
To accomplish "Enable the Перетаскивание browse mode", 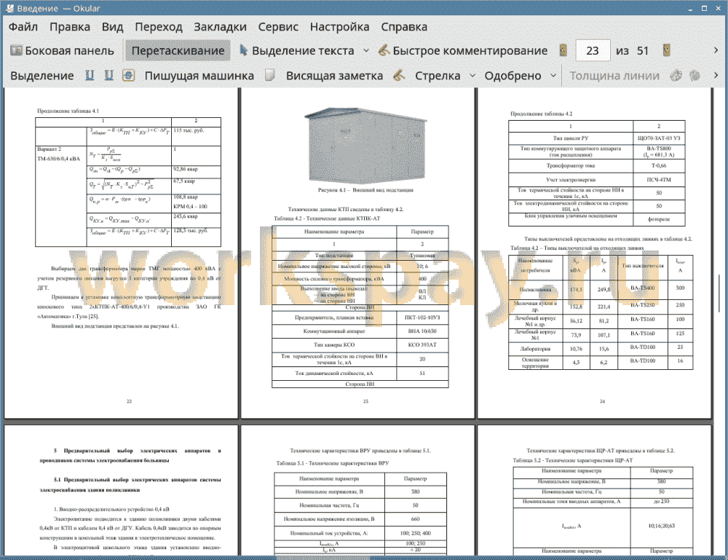I will pos(178,51).
